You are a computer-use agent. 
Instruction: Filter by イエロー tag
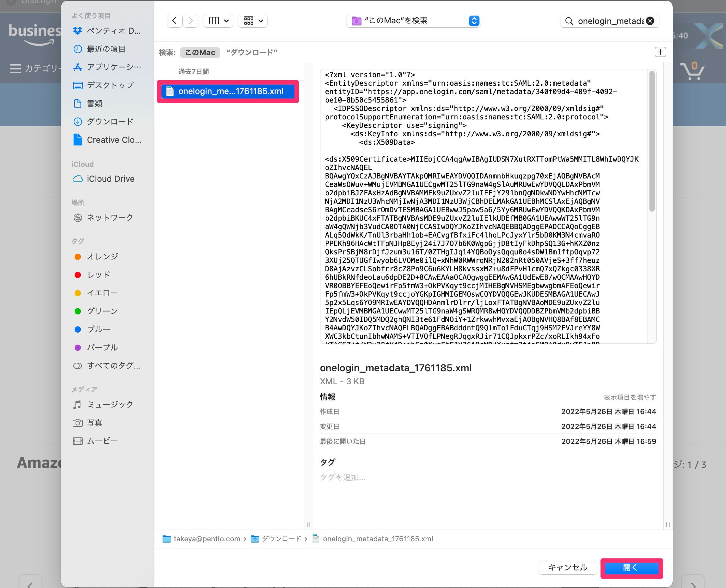[x=96, y=293]
